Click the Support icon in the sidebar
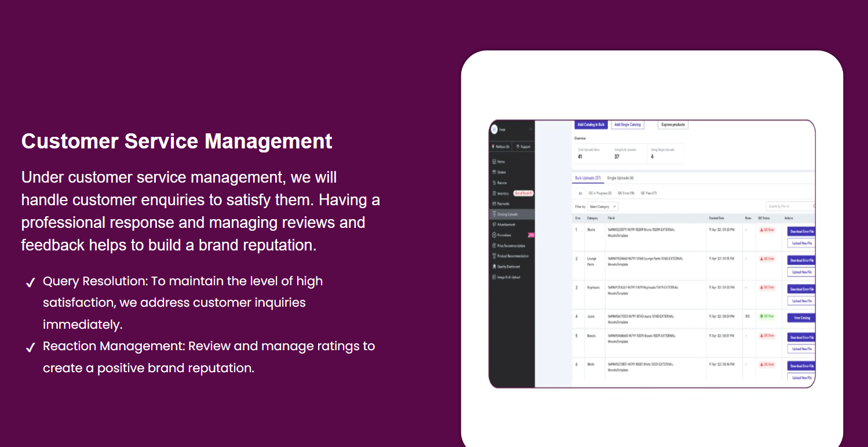 click(x=517, y=147)
